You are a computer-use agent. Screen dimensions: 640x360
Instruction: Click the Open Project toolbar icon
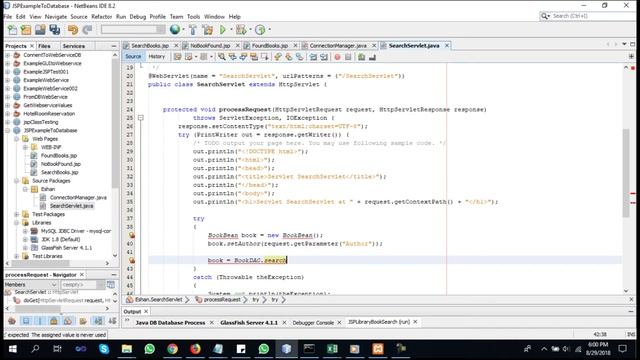pos(40,30)
